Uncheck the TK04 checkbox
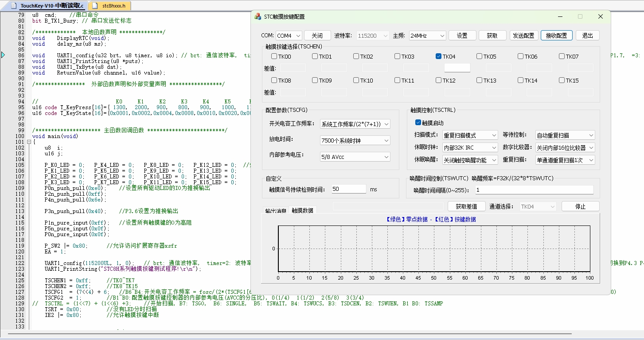The width and height of the screenshot is (644, 340). click(x=438, y=56)
